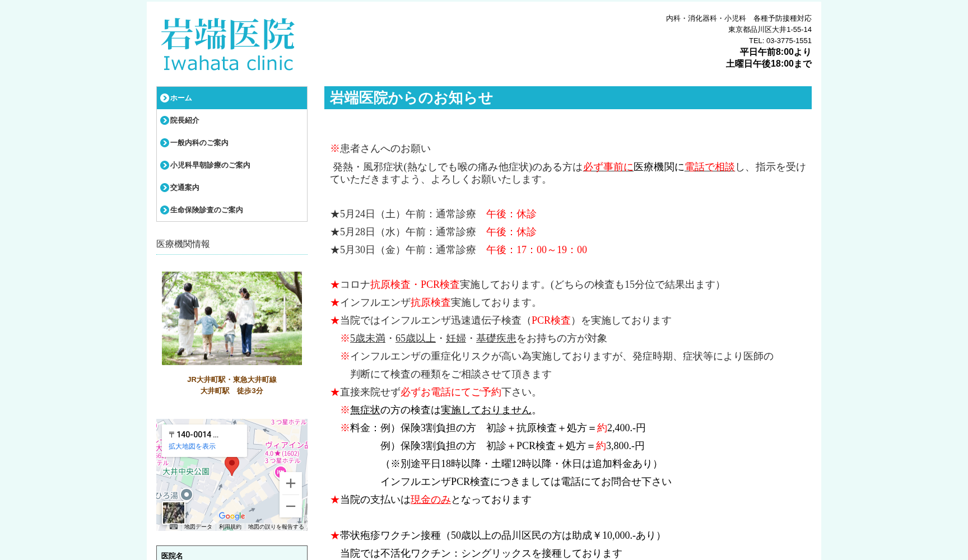Click the zoom-in plus icon on the map
Screen dimensions: 968x560
(291, 483)
